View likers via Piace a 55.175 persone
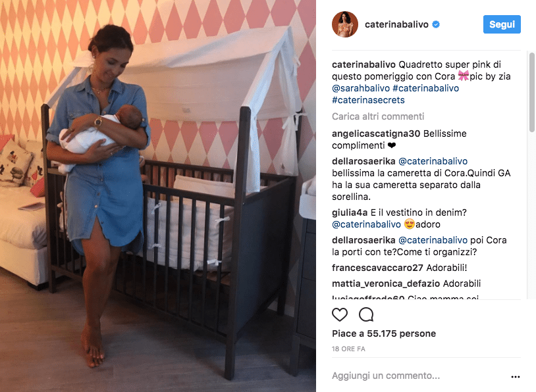Viewport: 536px width, 392px height. [x=384, y=333]
